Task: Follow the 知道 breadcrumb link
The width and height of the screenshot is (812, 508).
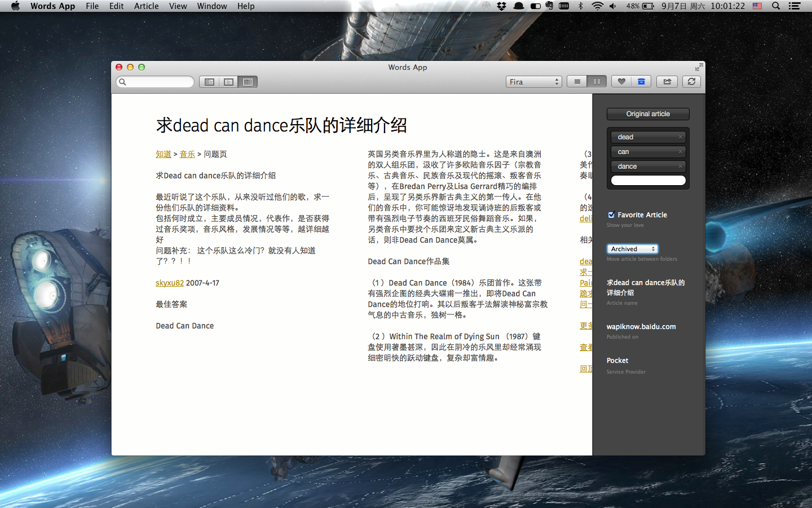Action: pyautogui.click(x=164, y=154)
